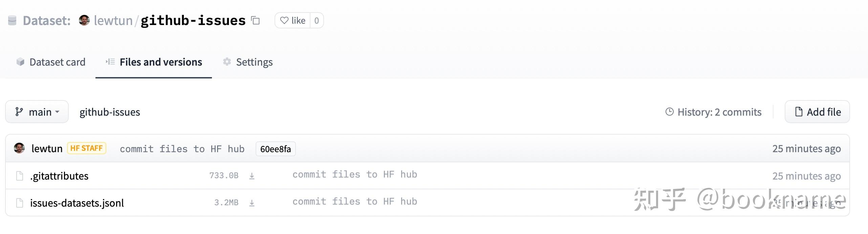Open the .gitattributes file
The image size is (868, 234).
point(59,176)
